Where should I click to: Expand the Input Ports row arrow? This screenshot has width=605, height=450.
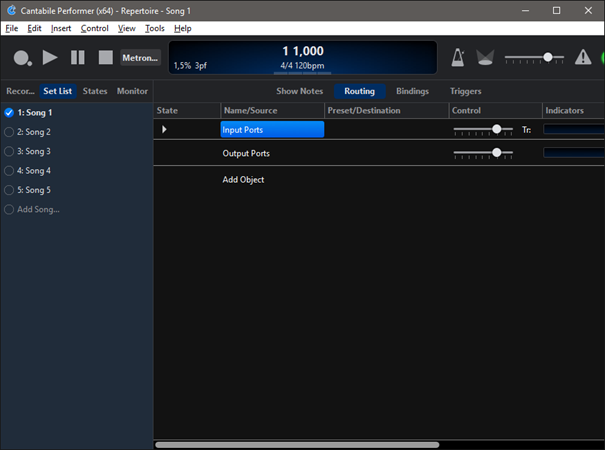coord(164,129)
